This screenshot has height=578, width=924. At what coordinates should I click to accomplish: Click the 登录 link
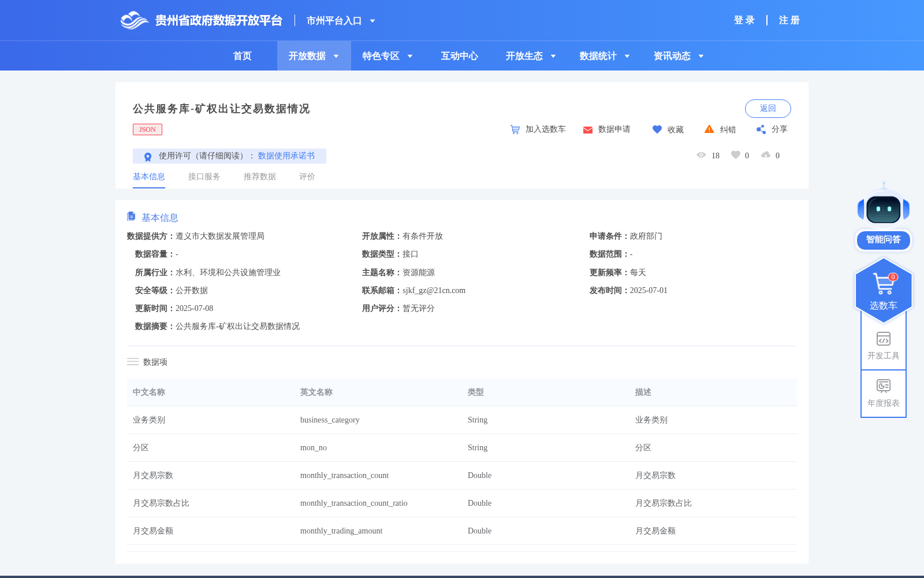tap(744, 20)
